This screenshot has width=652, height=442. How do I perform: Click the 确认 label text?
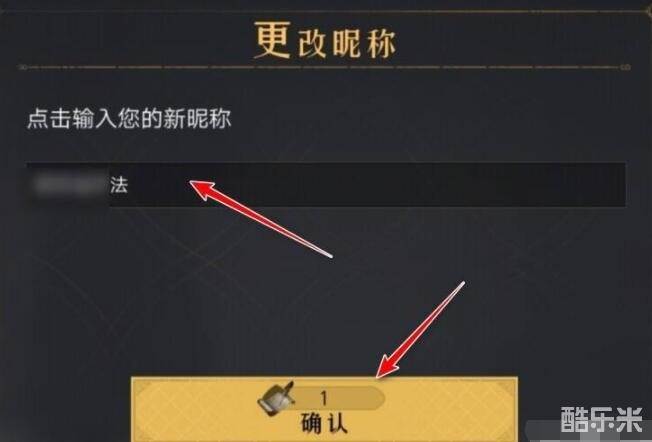[x=324, y=424]
